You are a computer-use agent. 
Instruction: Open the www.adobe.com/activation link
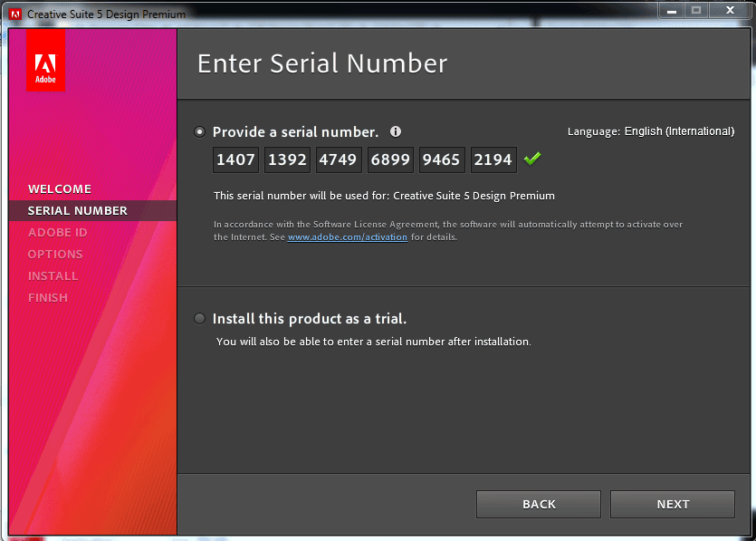pos(347,237)
